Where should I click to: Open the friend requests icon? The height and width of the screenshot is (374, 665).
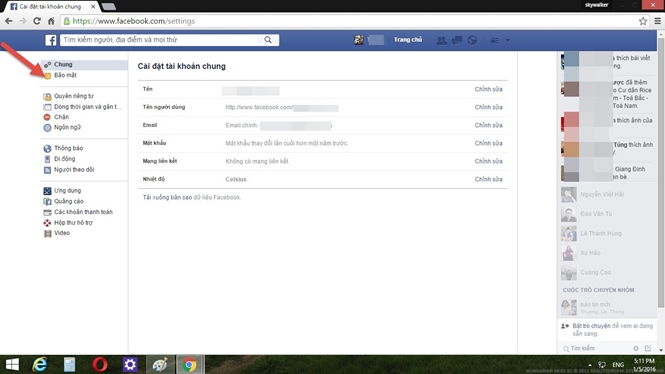tap(441, 40)
